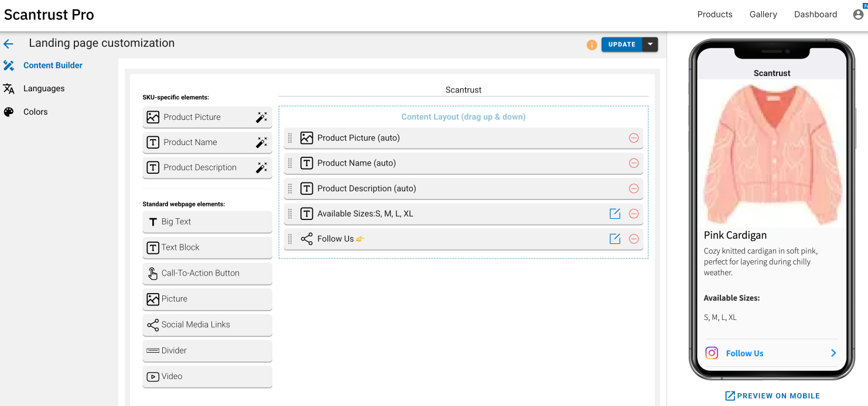Screen dimensions: 868x406
Task: Click Pink Cardigan title in phone preview
Action: coord(735,235)
